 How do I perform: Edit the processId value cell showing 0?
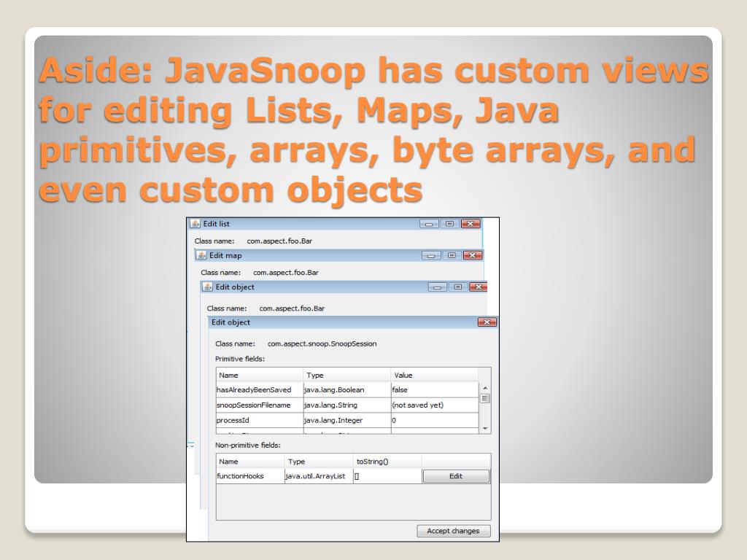435,421
